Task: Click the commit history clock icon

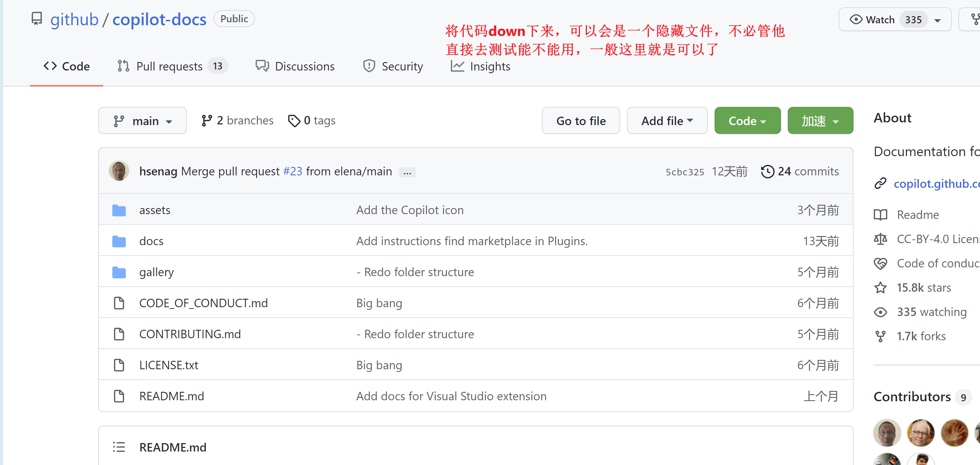Action: pyautogui.click(x=767, y=172)
